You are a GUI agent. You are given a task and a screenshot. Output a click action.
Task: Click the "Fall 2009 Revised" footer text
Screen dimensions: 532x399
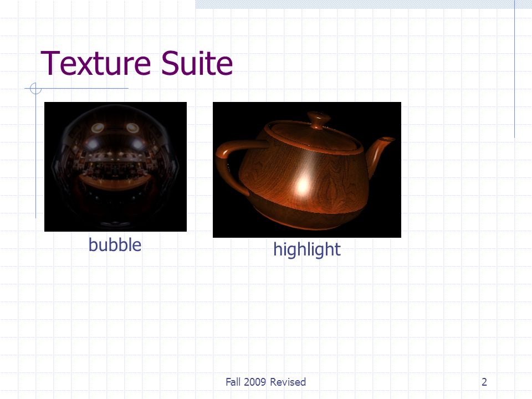(265, 382)
